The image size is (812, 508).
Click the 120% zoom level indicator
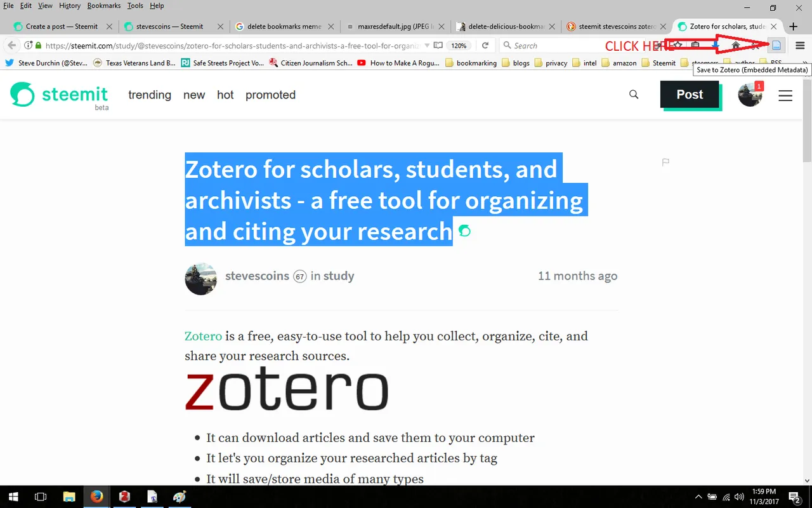pyautogui.click(x=459, y=46)
